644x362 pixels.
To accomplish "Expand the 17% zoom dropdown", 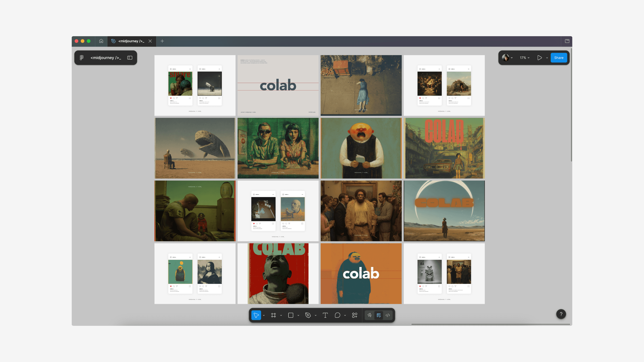I will click(525, 58).
